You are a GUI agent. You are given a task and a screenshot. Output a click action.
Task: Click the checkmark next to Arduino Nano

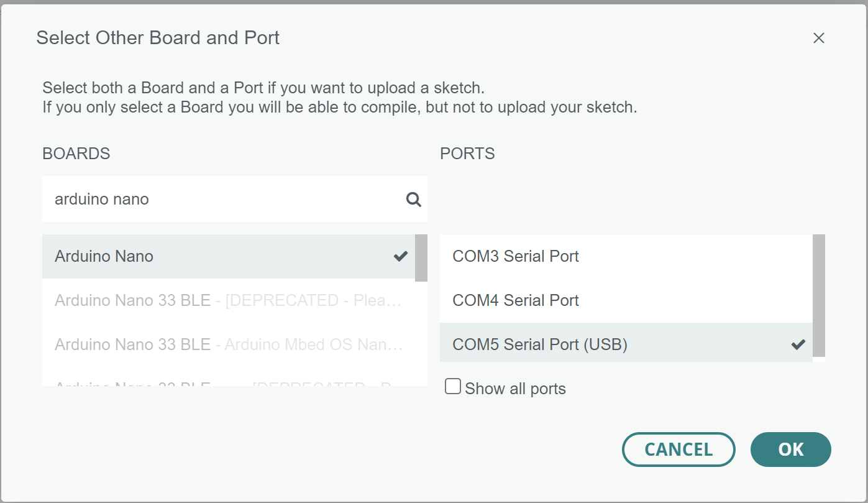(401, 256)
